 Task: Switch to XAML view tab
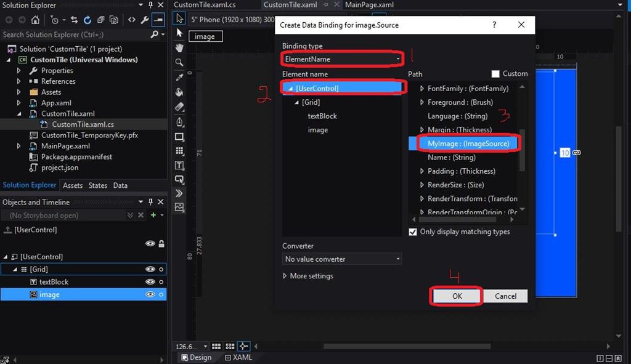coord(238,357)
